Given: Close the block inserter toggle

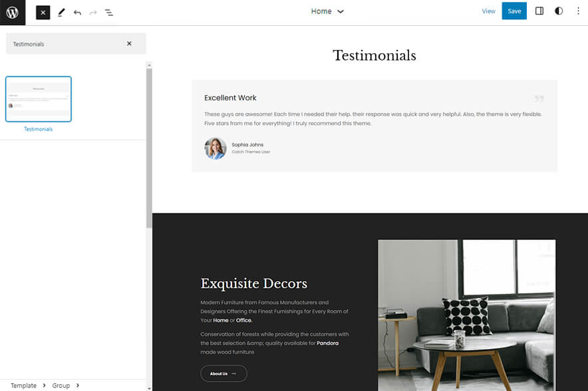Looking at the screenshot, I should point(43,12).
